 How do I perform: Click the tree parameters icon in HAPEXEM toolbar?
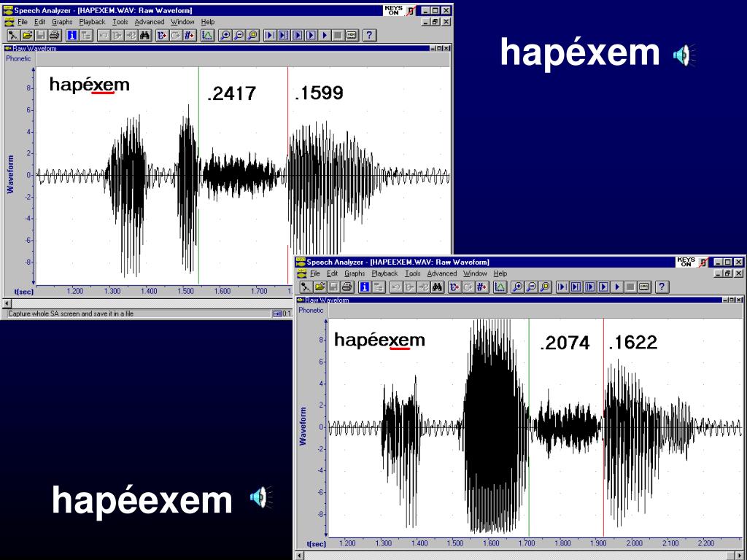point(86,35)
